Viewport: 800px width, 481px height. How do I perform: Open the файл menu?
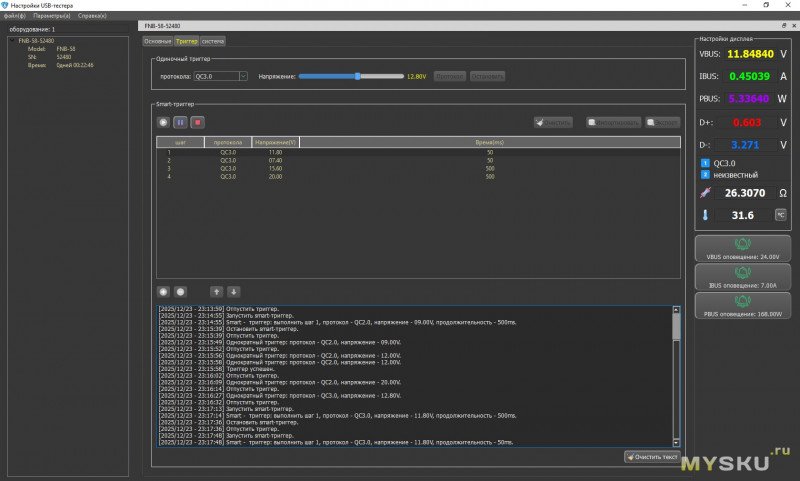15,16
